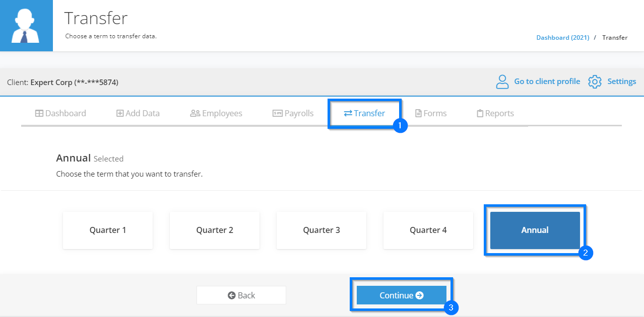The image size is (644, 317).
Task: Click the Reports clipboard icon
Action: (x=480, y=113)
